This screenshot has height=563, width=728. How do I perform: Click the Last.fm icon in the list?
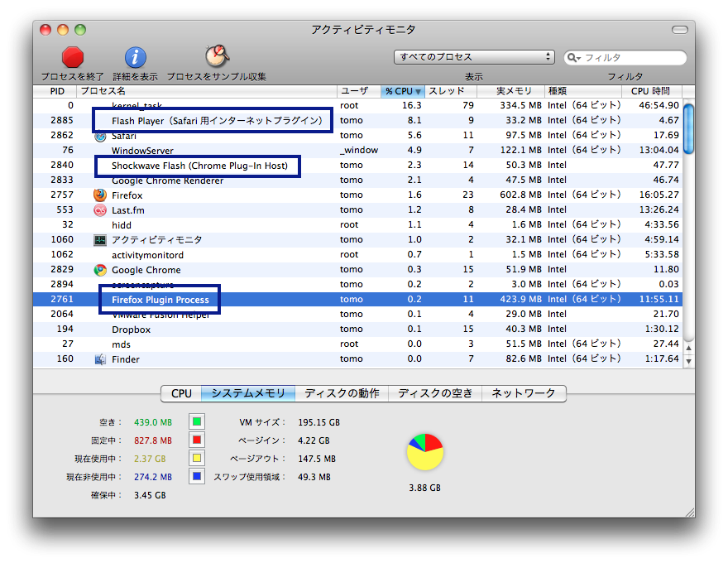point(100,210)
